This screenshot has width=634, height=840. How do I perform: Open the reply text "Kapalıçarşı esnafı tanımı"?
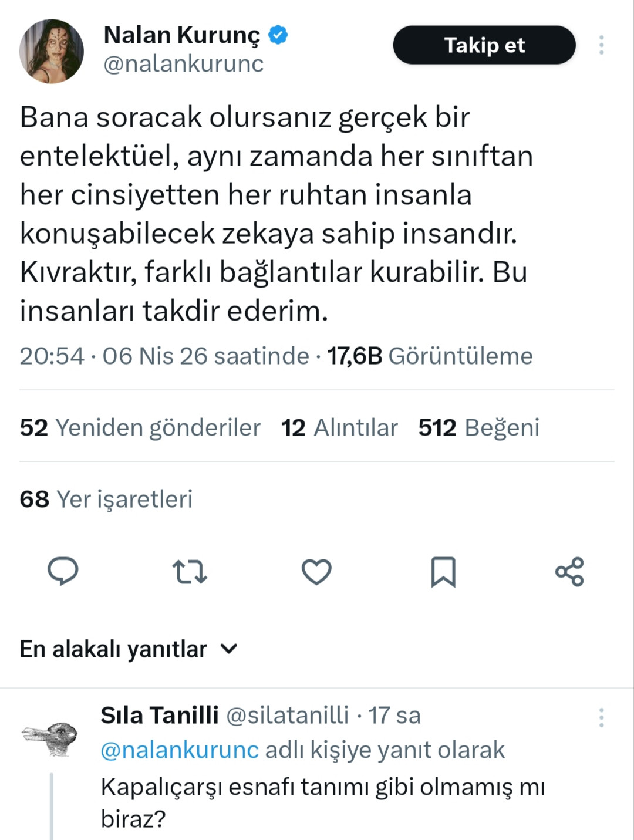[x=323, y=788]
